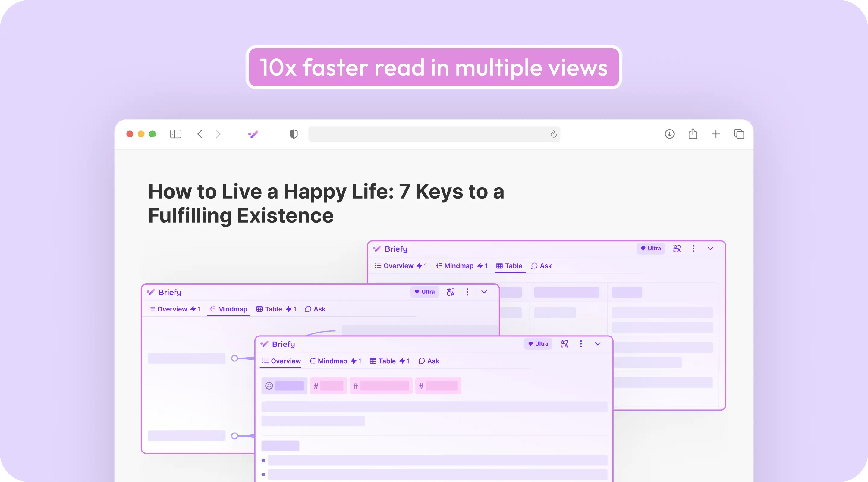Open the browser downloads icon
The height and width of the screenshot is (482, 868).
(x=669, y=134)
